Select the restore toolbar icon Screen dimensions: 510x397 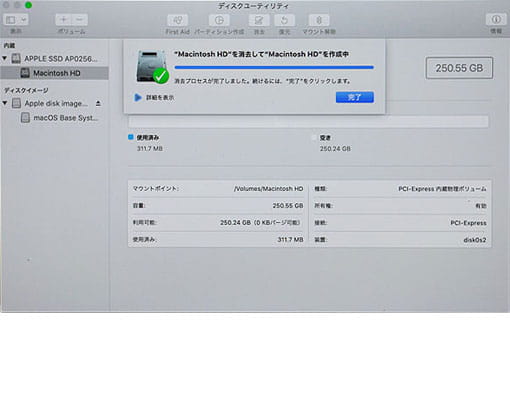284,20
